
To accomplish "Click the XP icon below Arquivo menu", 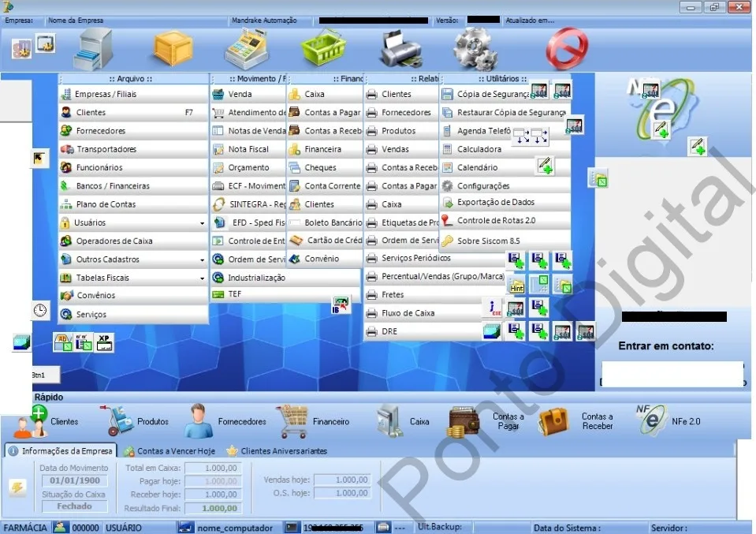I will pyautogui.click(x=103, y=342).
